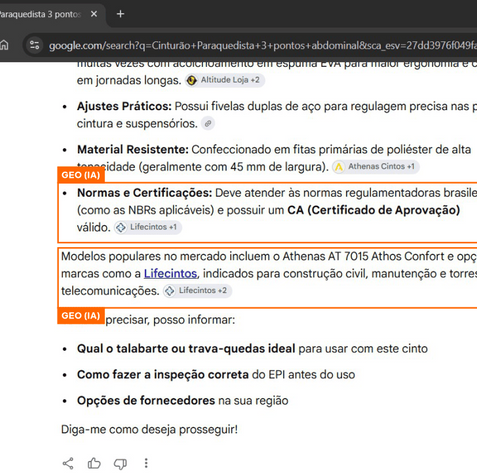This screenshot has height=476, width=477.
Task: Open the Altitude Loja +2 source chip
Action: coord(225,80)
